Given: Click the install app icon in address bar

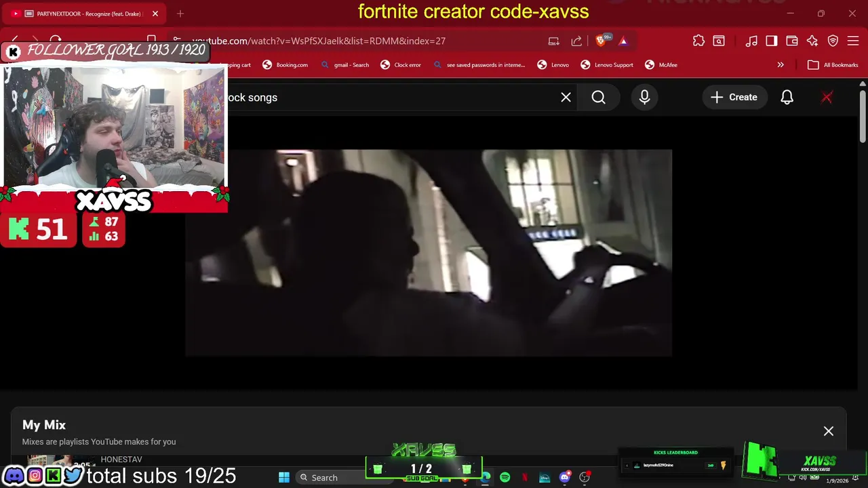Looking at the screenshot, I should point(554,41).
